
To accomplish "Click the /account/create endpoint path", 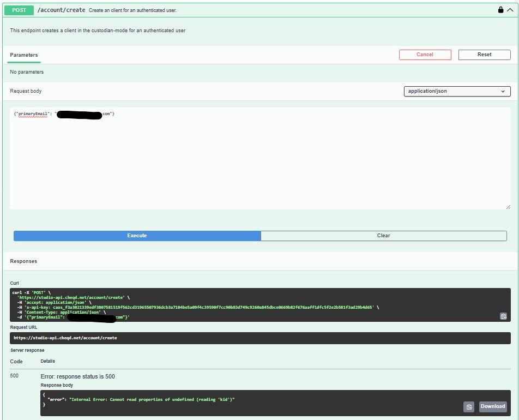I will (62, 10).
